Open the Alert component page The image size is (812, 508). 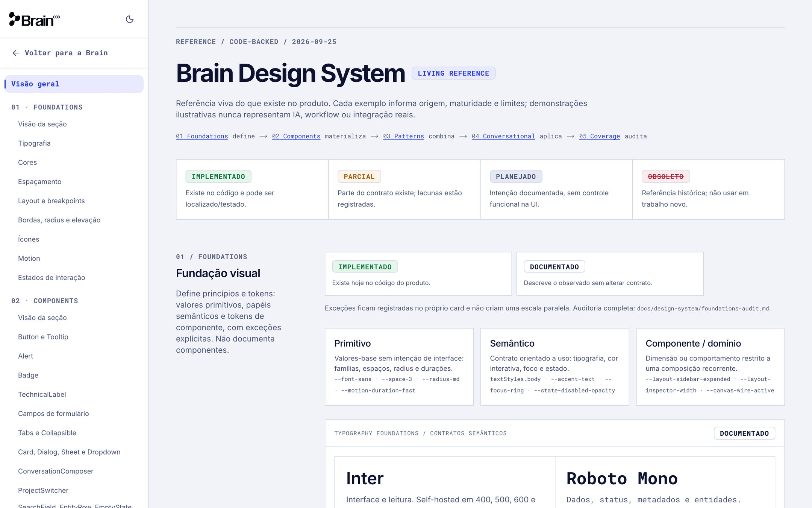(26, 356)
